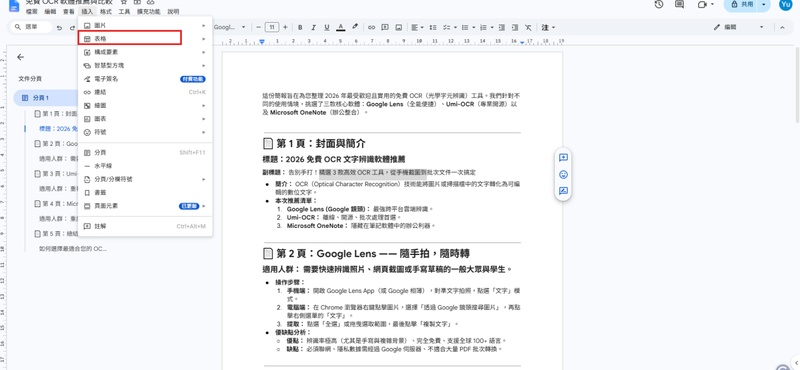Choose 分頁/分欄符號 from Insert menu
The image size is (800, 370).
coord(145,179)
